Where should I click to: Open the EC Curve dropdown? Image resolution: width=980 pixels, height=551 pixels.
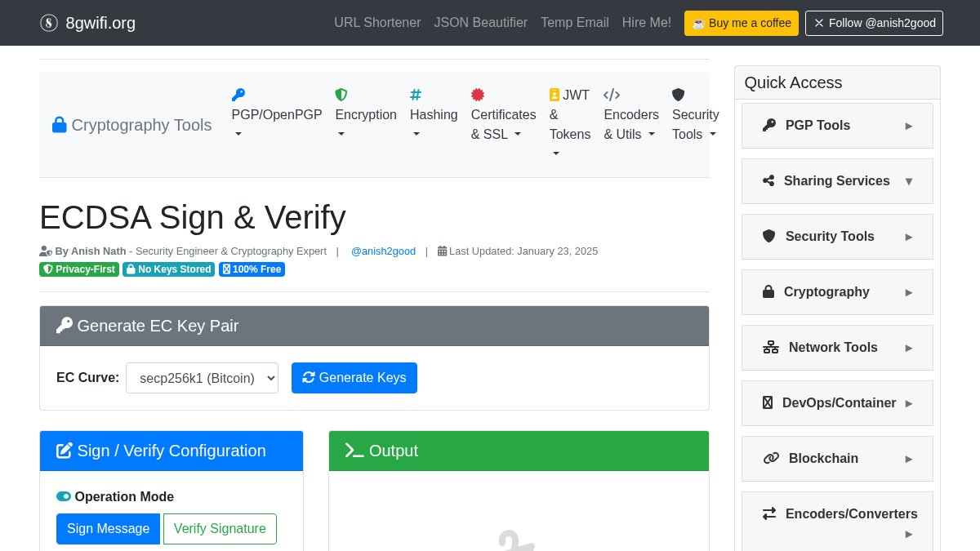coord(202,378)
